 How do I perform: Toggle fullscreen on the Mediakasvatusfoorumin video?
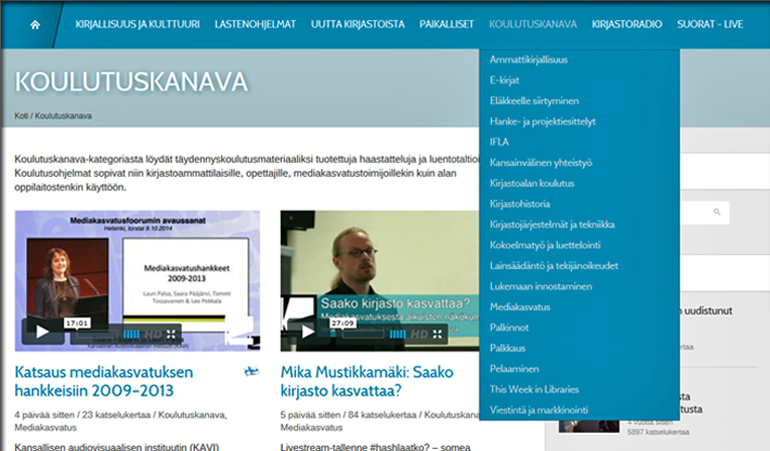171,335
